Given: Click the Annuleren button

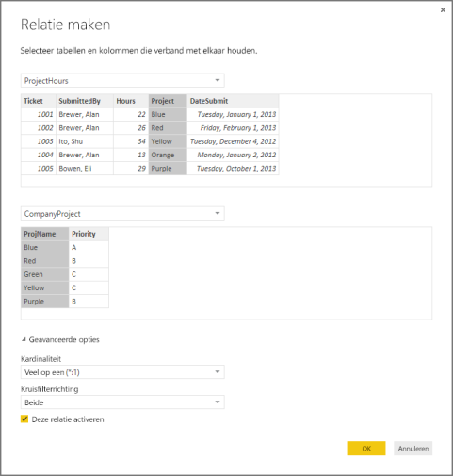Looking at the screenshot, I should click(x=413, y=449).
